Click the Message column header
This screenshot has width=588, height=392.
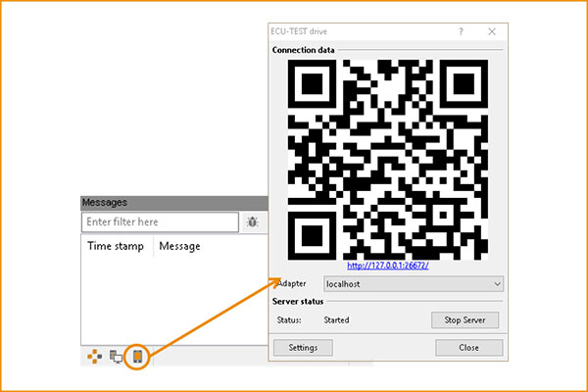179,246
